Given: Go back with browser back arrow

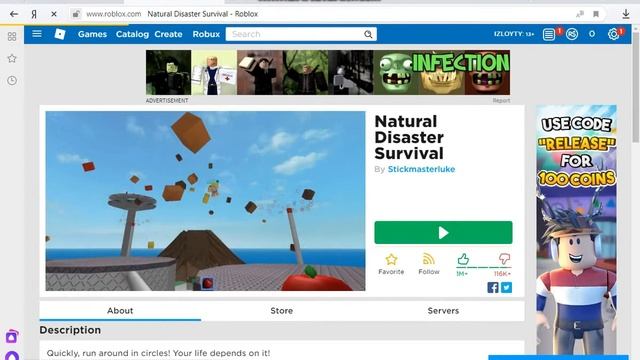Looking at the screenshot, I should pos(14,14).
